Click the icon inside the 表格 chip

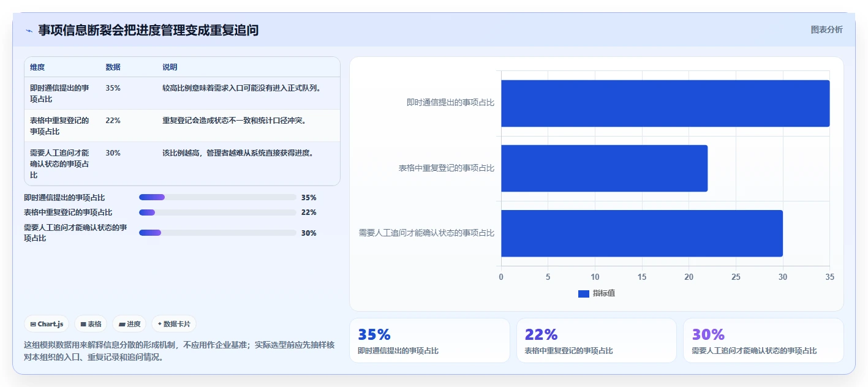coord(83,324)
